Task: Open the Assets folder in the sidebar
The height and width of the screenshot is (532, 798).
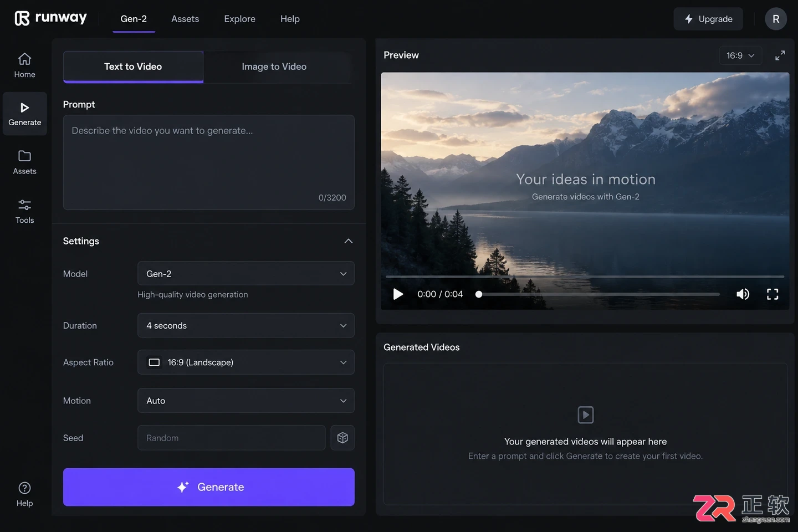Action: [24, 163]
